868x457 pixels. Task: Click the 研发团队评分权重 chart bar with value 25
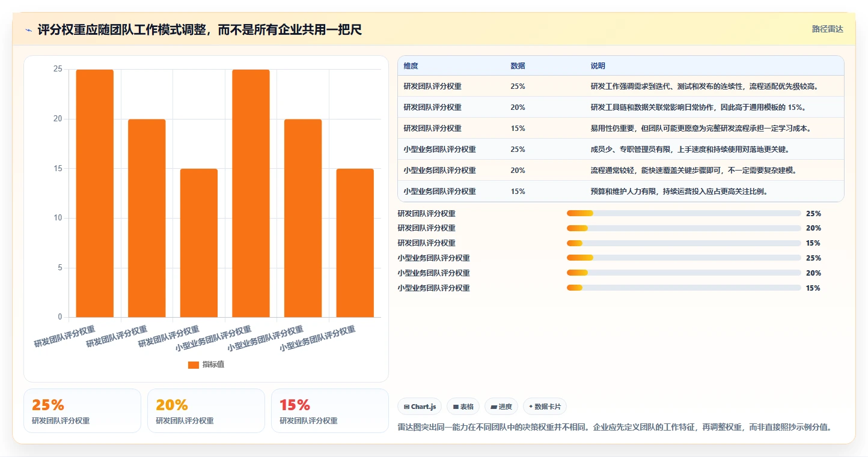tap(95, 193)
